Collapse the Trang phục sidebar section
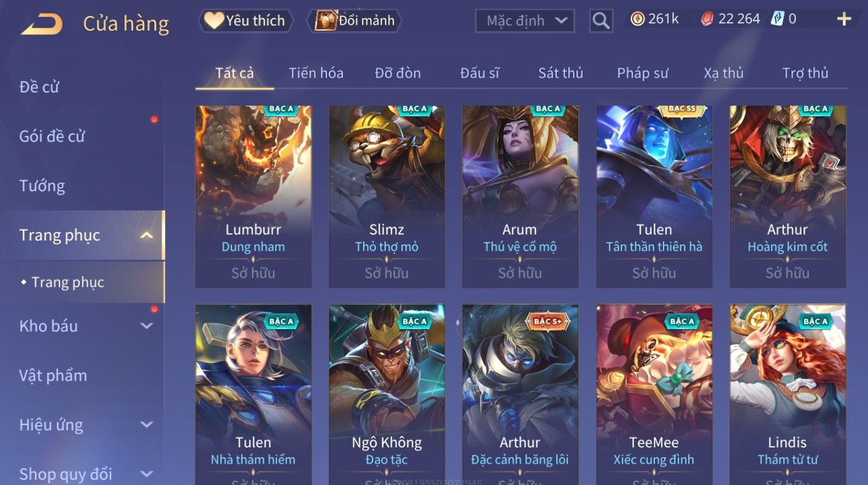 click(147, 235)
